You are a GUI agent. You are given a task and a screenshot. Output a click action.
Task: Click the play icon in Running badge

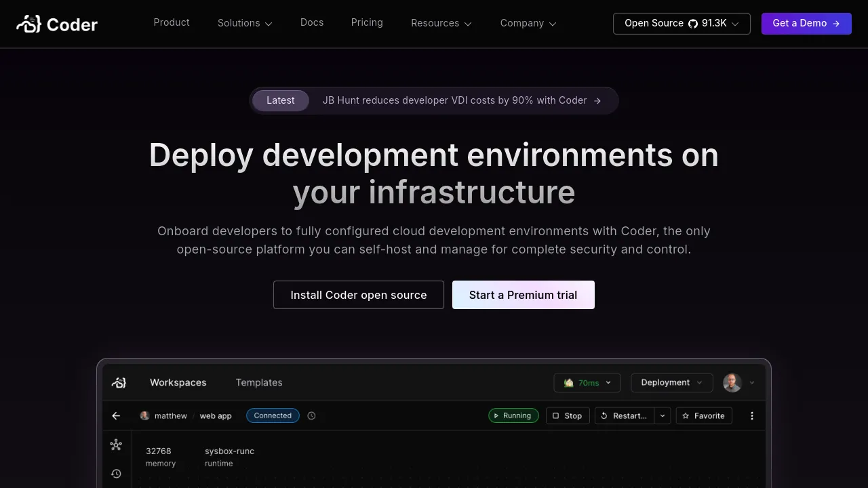coord(496,415)
